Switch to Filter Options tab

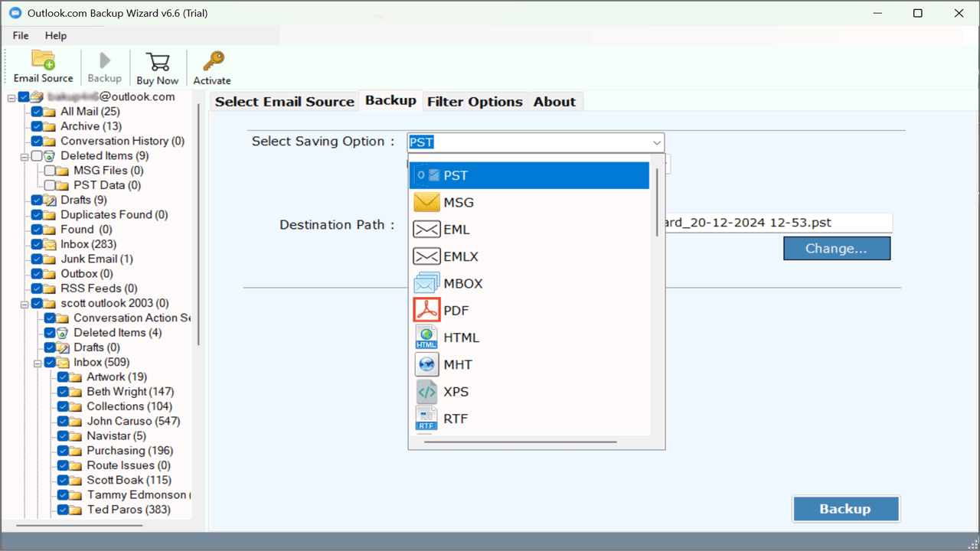[475, 102]
